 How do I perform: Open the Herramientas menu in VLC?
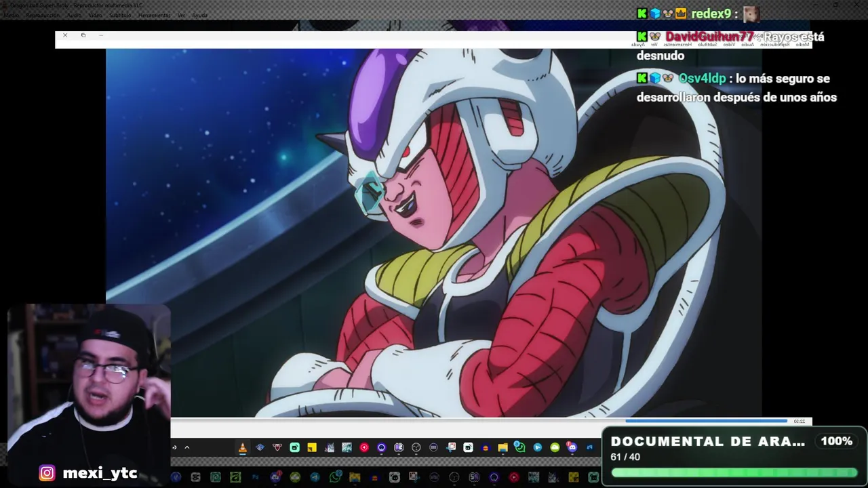coord(154,15)
